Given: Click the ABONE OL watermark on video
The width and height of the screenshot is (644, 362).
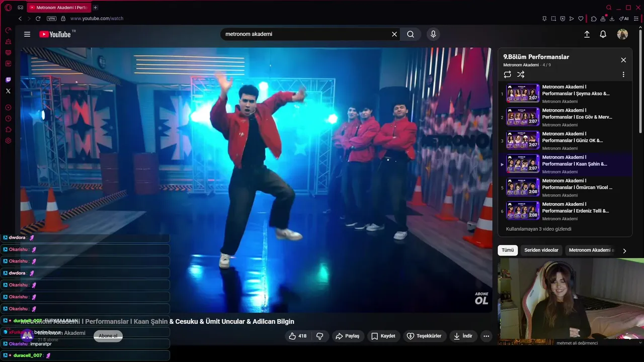Looking at the screenshot, I should [481, 298].
